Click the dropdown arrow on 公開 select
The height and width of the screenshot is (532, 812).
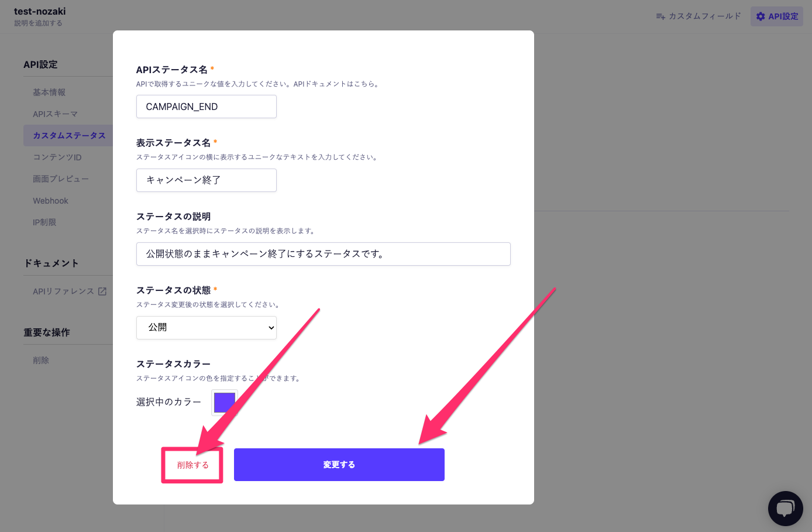click(x=271, y=328)
